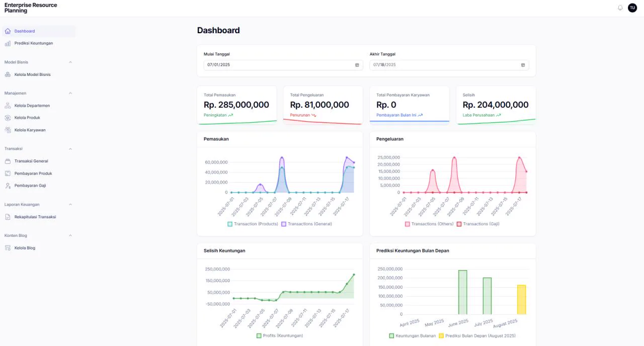
Task: Open Pembayaran Produk page
Action: coord(39,174)
